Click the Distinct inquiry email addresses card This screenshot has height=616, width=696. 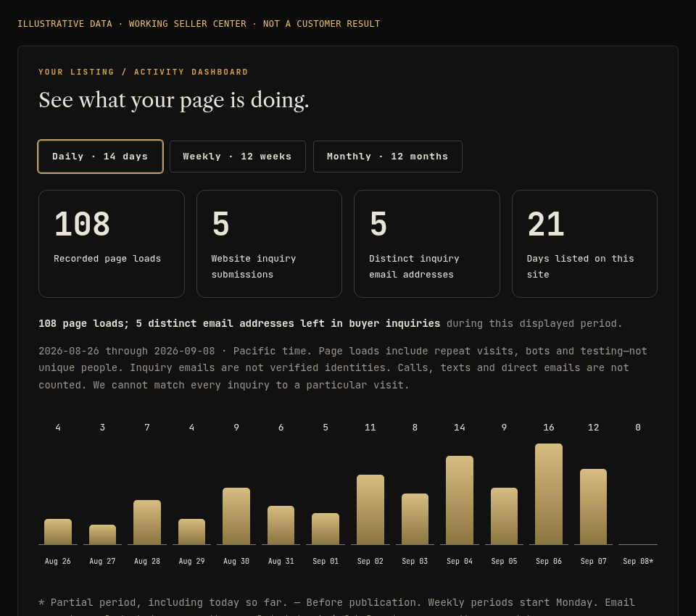(x=426, y=244)
